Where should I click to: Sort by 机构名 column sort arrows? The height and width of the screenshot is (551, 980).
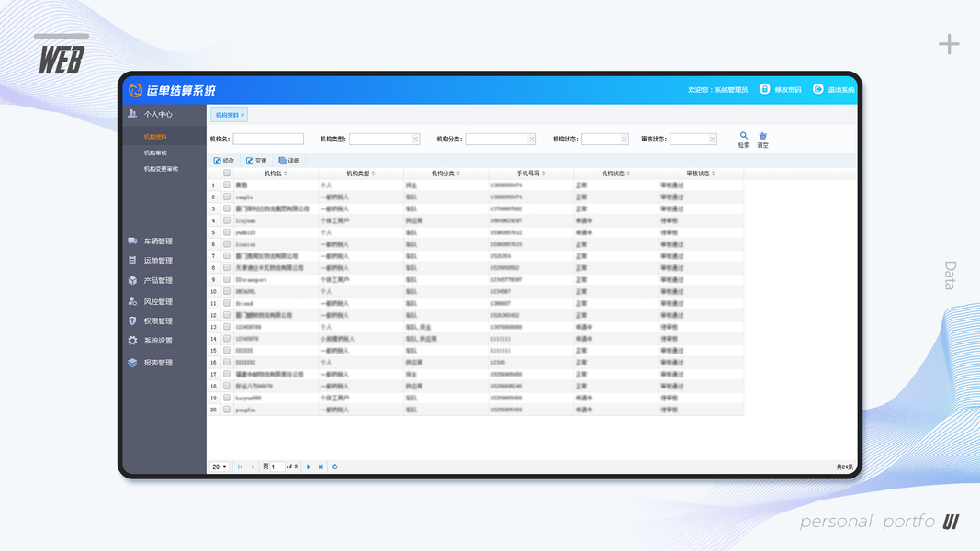coord(286,174)
